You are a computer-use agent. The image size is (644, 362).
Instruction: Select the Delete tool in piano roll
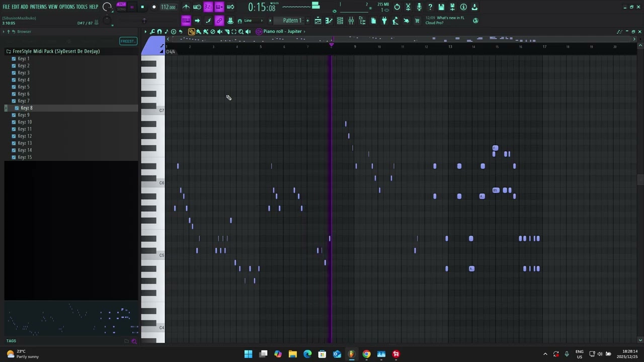pos(213,32)
